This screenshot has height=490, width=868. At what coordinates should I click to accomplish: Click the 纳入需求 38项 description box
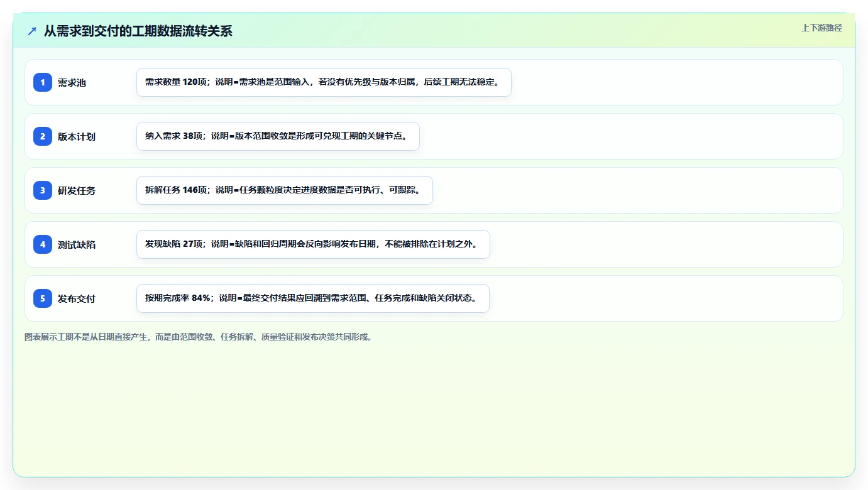[278, 136]
